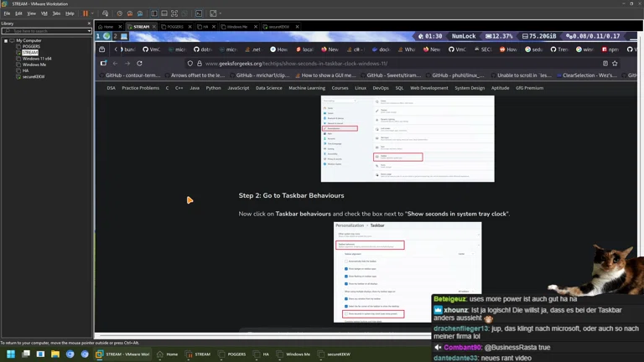
Task: Open the Tabs menu in VMware
Action: [x=56, y=13]
